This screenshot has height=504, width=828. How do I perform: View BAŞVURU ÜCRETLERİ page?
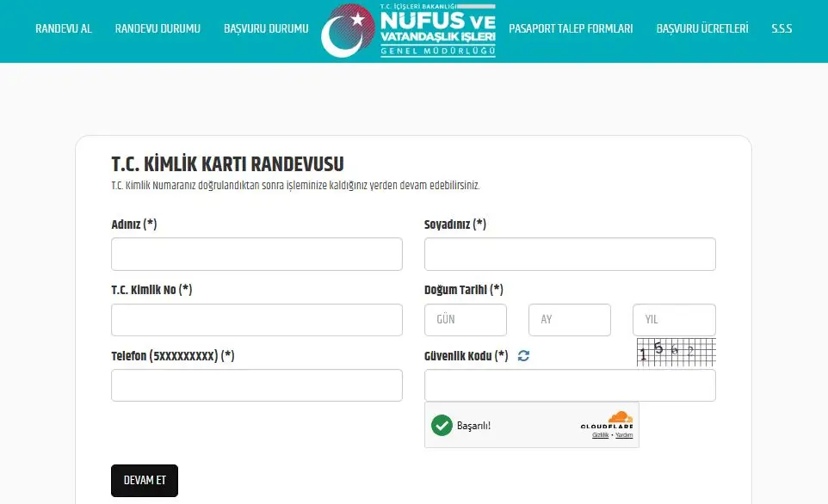[x=702, y=28]
